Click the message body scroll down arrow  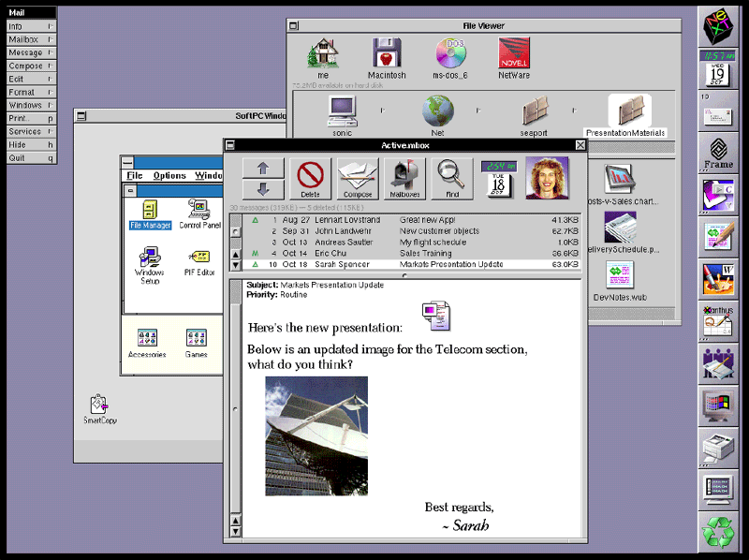point(235,531)
